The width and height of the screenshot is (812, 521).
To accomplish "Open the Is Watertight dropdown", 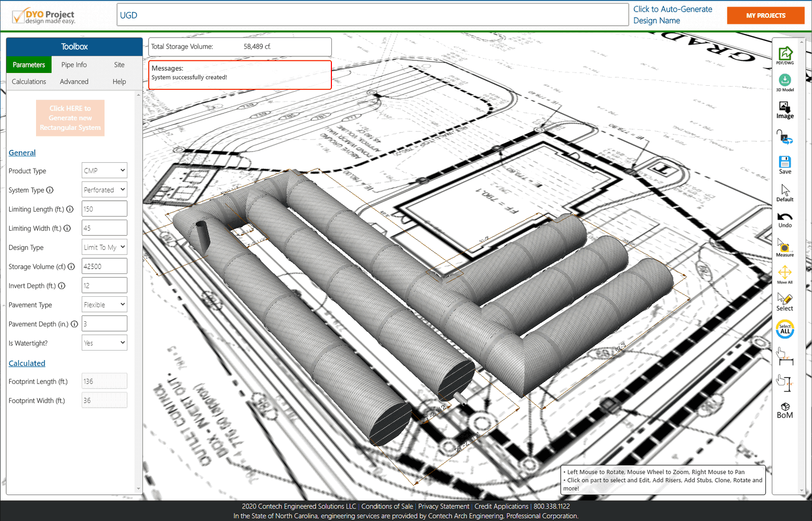I will [x=104, y=343].
